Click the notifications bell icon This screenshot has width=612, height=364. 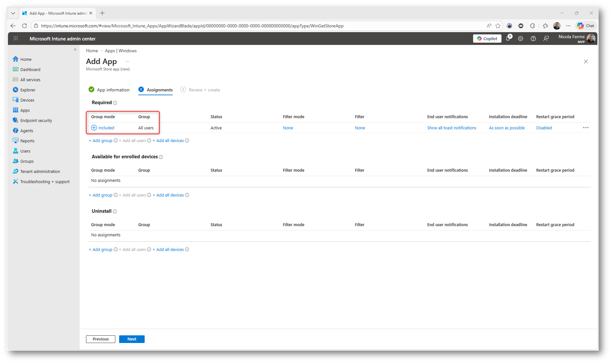(508, 38)
